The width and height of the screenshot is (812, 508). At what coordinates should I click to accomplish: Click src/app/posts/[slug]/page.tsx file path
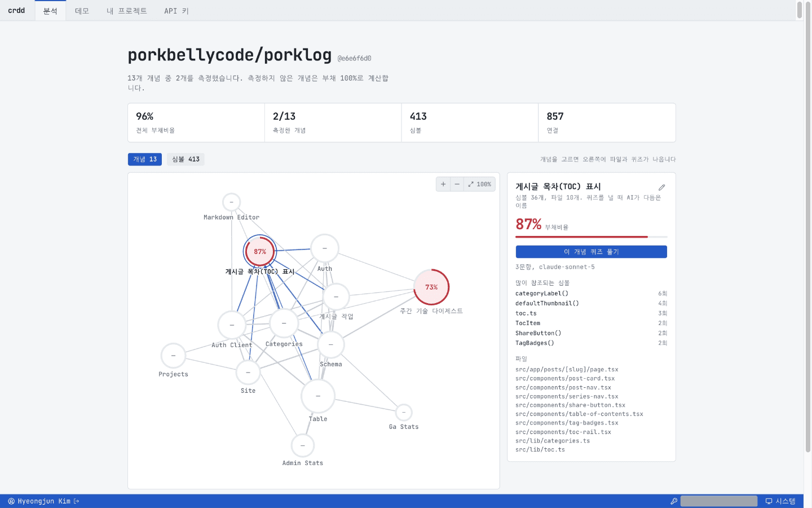[567, 370]
